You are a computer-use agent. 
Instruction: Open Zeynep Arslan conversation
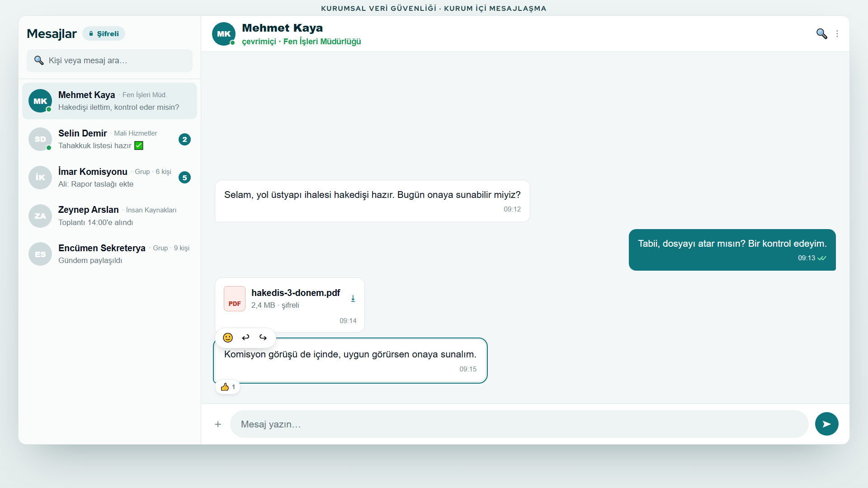(x=109, y=216)
